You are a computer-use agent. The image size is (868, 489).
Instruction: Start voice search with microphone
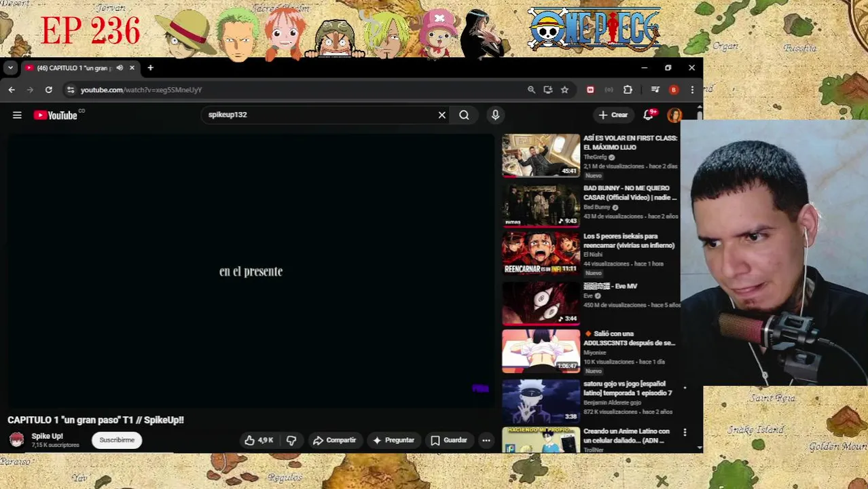(x=495, y=115)
